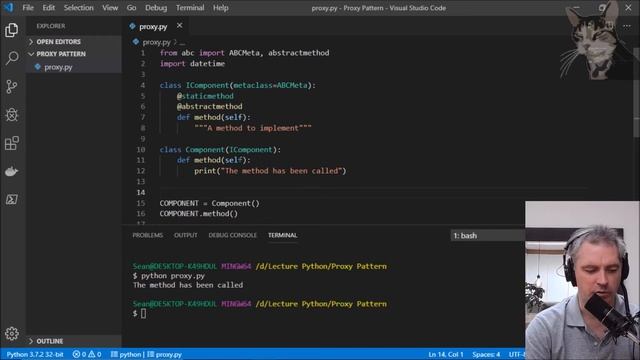Click the text 'COMPONENT.method()' on line 16
Screen dimensions: 640x360
tap(199, 213)
